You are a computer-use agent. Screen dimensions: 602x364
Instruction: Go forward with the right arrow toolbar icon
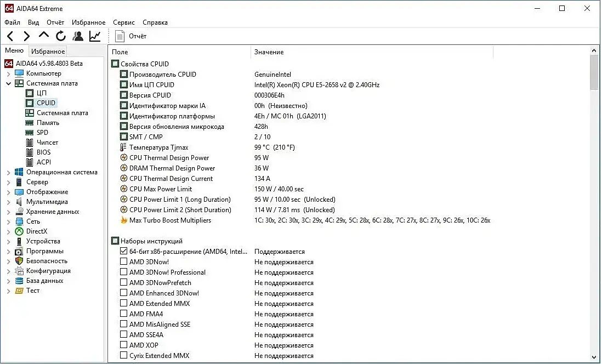pos(26,36)
